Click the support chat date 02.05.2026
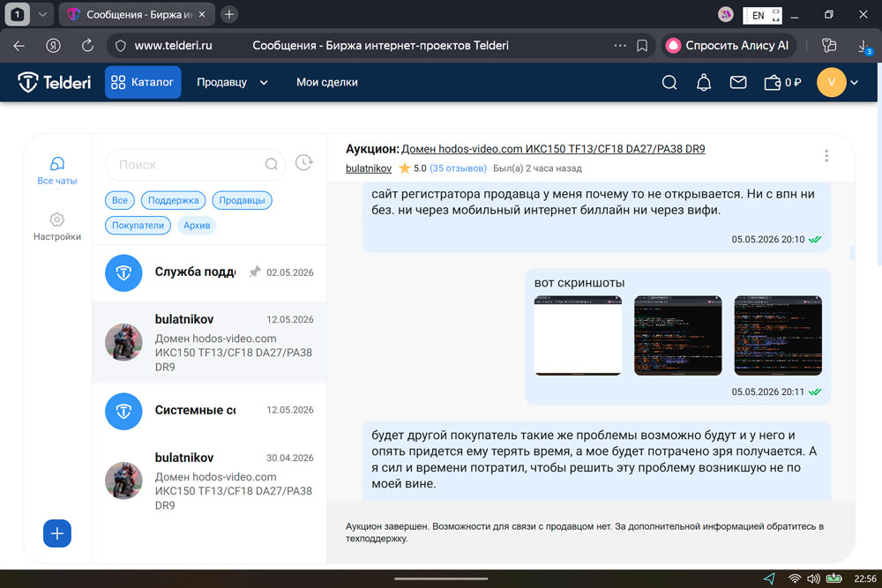The image size is (882, 588). (289, 272)
